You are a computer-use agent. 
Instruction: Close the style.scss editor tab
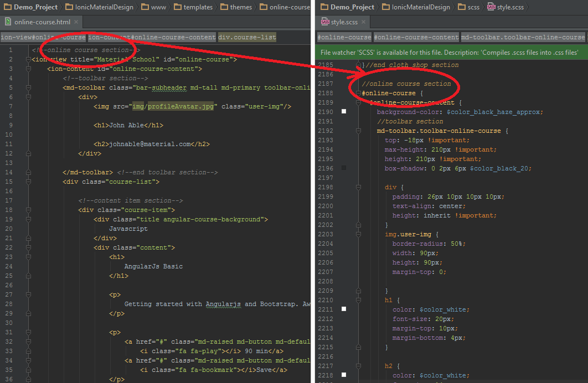[364, 22]
